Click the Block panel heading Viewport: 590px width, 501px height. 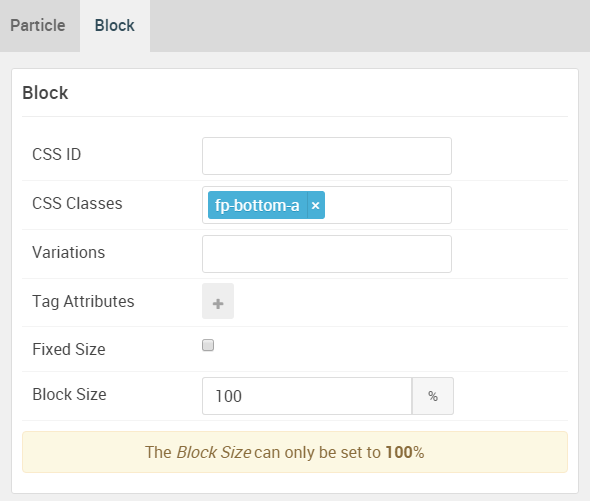tap(45, 93)
